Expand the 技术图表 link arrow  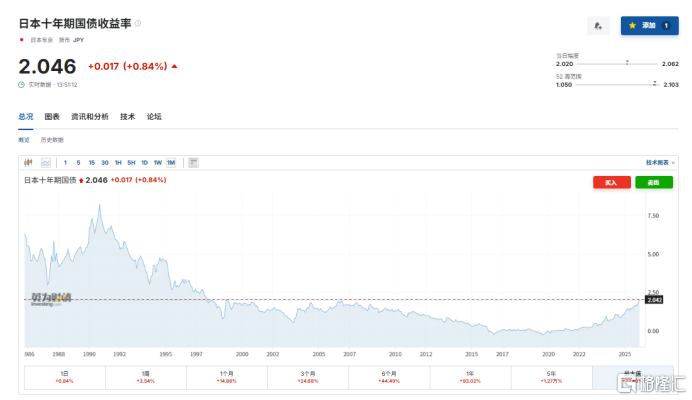673,162
